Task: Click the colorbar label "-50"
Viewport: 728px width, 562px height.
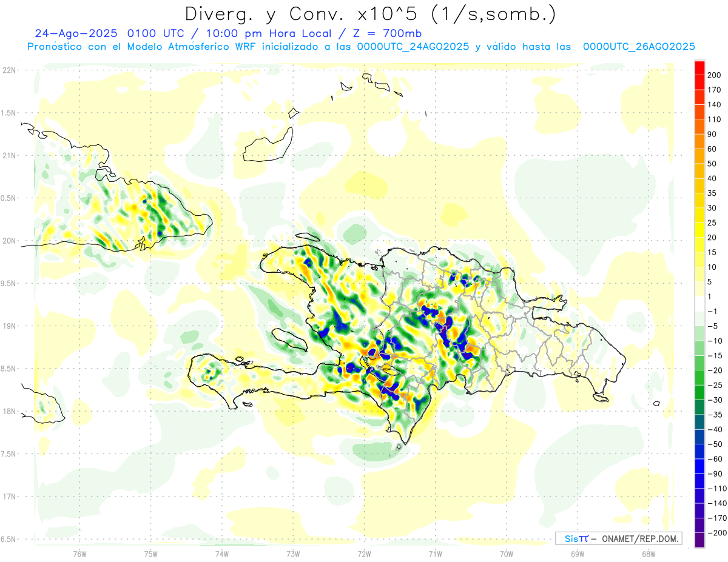Action: 715,444
